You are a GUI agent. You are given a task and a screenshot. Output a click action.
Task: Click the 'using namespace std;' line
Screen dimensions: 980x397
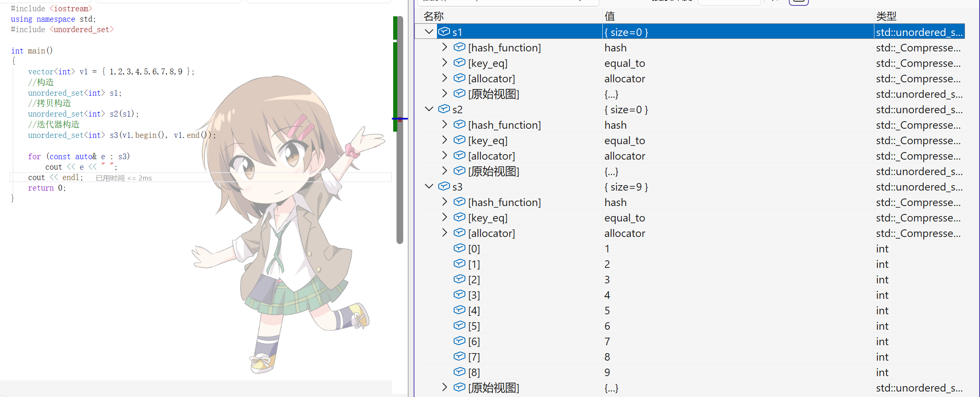coord(53,19)
